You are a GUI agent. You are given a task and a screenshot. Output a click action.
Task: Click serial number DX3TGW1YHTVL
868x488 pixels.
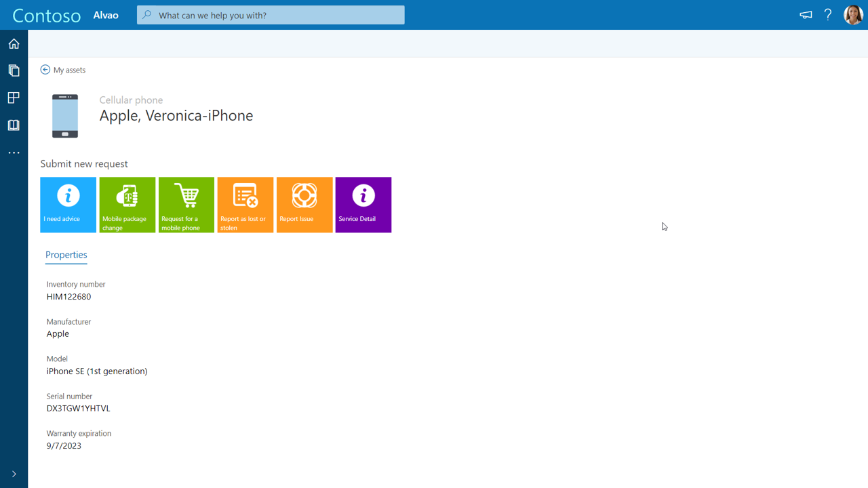point(78,409)
